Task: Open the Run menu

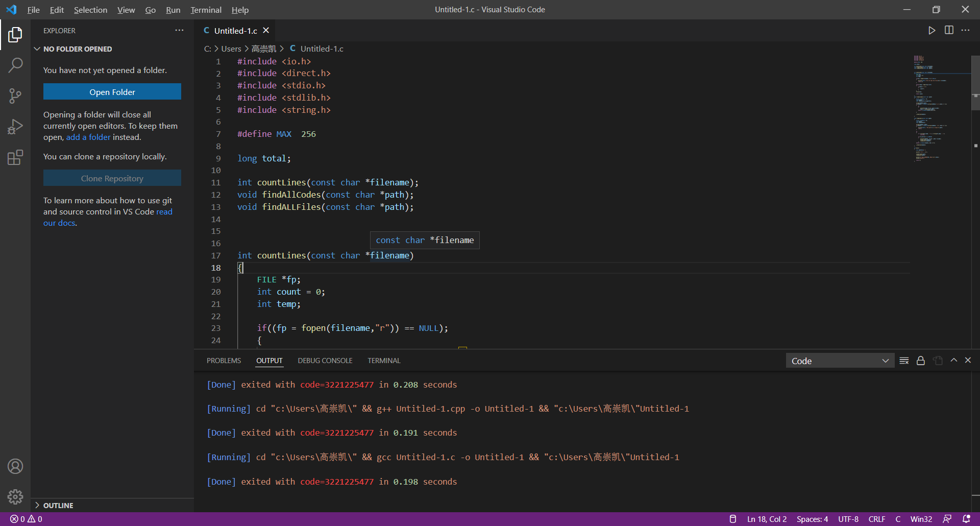Action: (x=173, y=10)
